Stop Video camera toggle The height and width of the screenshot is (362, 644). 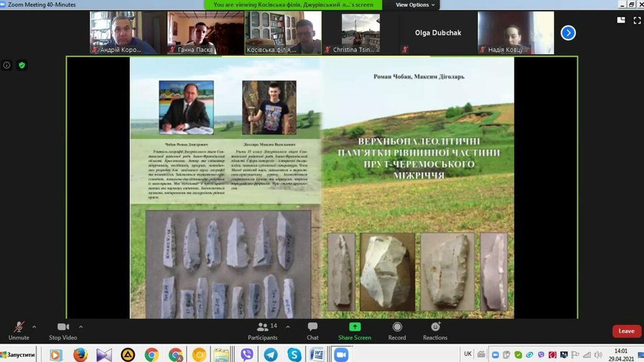63,331
